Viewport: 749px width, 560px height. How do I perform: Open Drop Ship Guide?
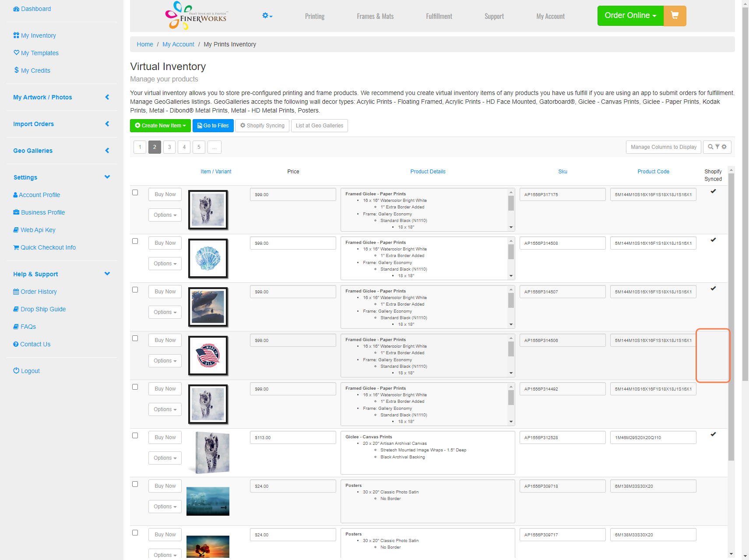(39, 309)
